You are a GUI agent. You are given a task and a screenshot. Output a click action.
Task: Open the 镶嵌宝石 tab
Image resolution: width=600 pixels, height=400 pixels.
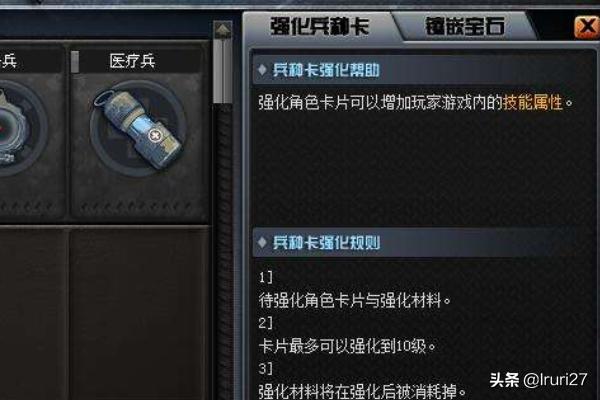coord(465,27)
